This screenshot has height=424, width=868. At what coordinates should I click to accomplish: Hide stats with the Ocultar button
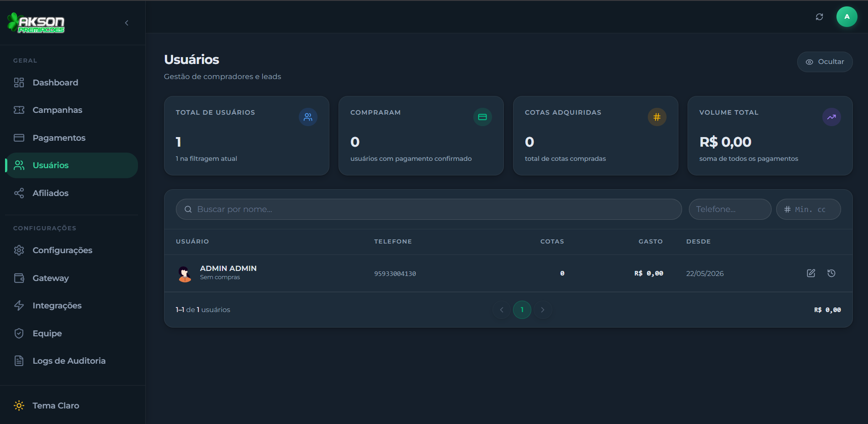click(825, 62)
